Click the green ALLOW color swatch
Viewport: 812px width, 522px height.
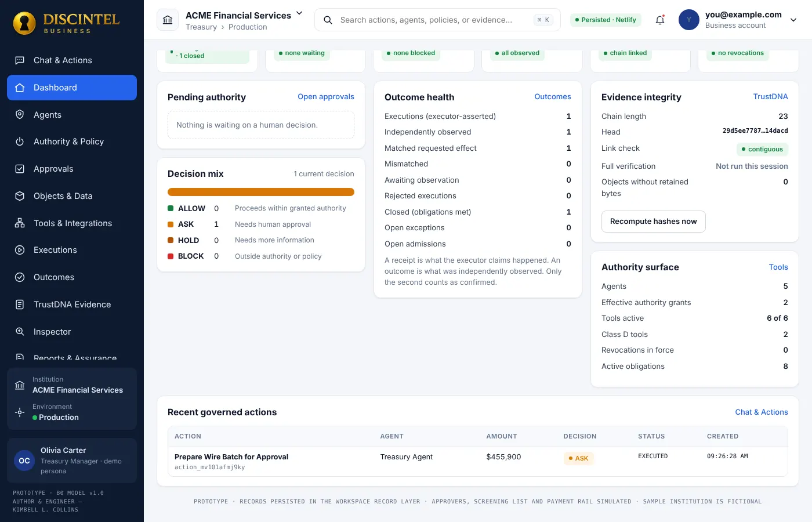[171, 208]
